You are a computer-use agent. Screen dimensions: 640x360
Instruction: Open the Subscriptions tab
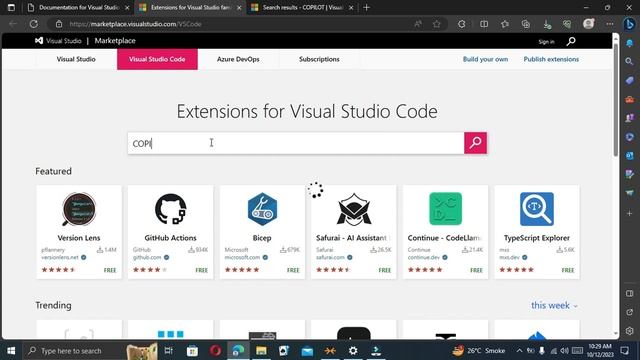(x=319, y=59)
